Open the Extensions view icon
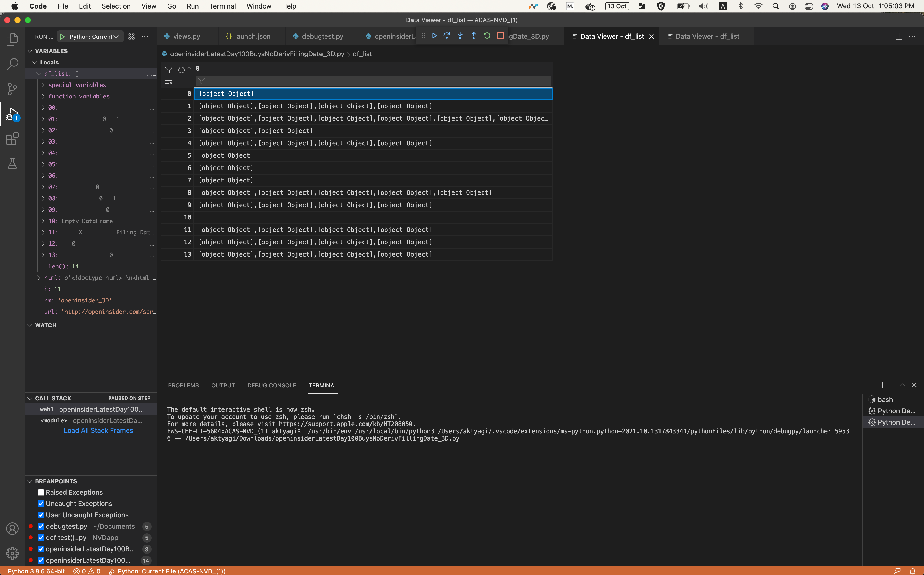This screenshot has height=575, width=924. pyautogui.click(x=12, y=139)
